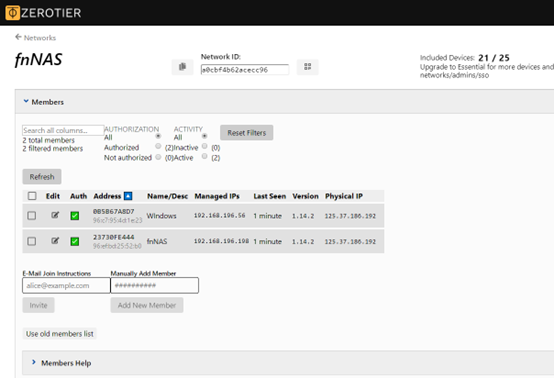Switch to Use old members list
Screen dimensions: 554x378
pos(59,333)
